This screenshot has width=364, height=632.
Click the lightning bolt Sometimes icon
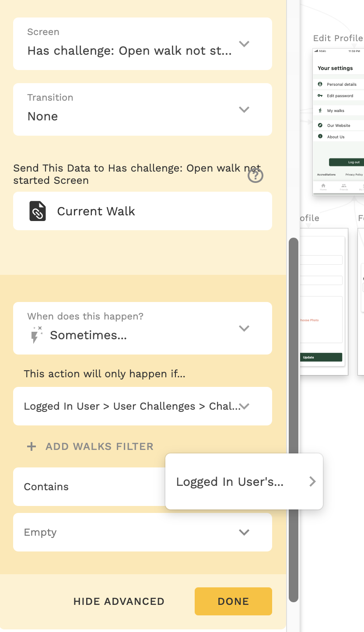[36, 335]
